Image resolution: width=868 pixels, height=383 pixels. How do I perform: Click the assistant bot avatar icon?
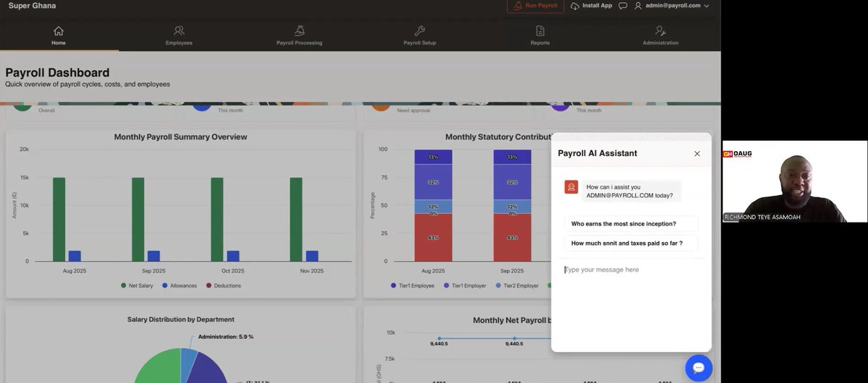point(571,187)
